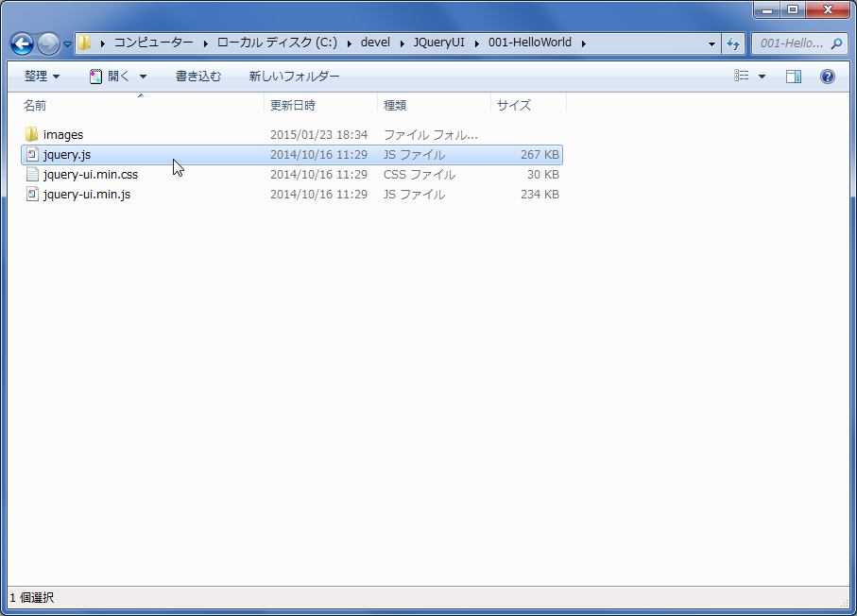
Task: Select ローカル ディスク (C:) breadcrumb
Action: [277, 43]
